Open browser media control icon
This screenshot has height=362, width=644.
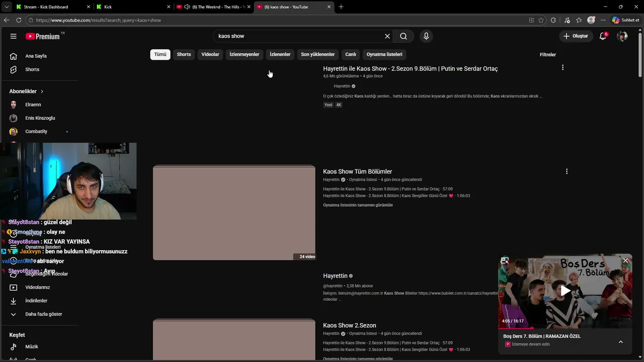(567, 20)
